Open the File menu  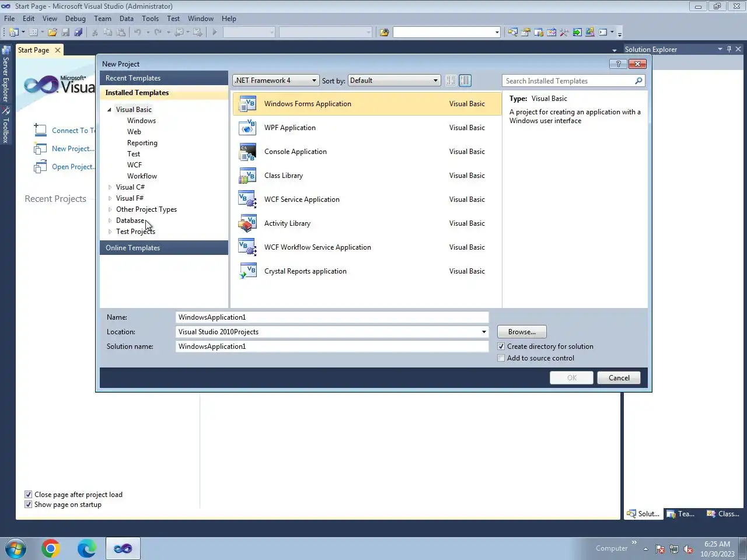(9, 19)
